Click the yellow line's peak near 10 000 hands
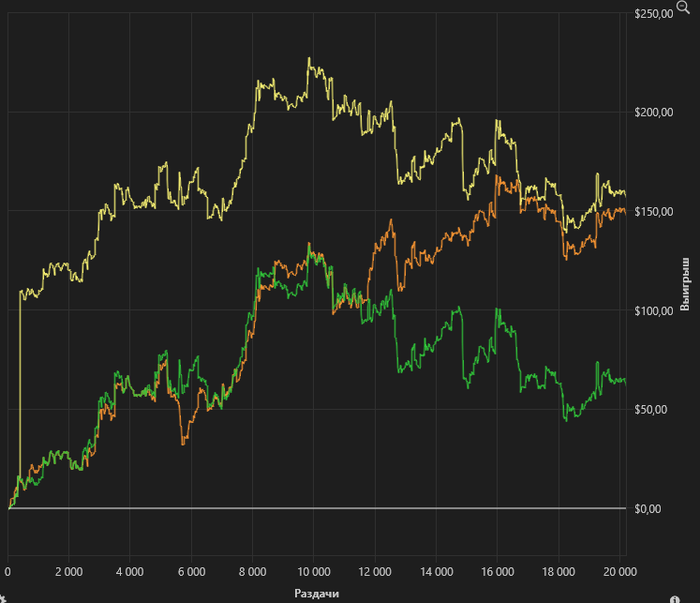The height and width of the screenshot is (603, 700). click(x=309, y=59)
